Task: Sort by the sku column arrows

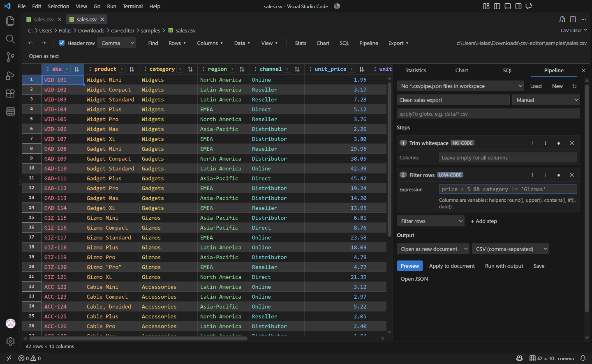Action: click(x=76, y=69)
